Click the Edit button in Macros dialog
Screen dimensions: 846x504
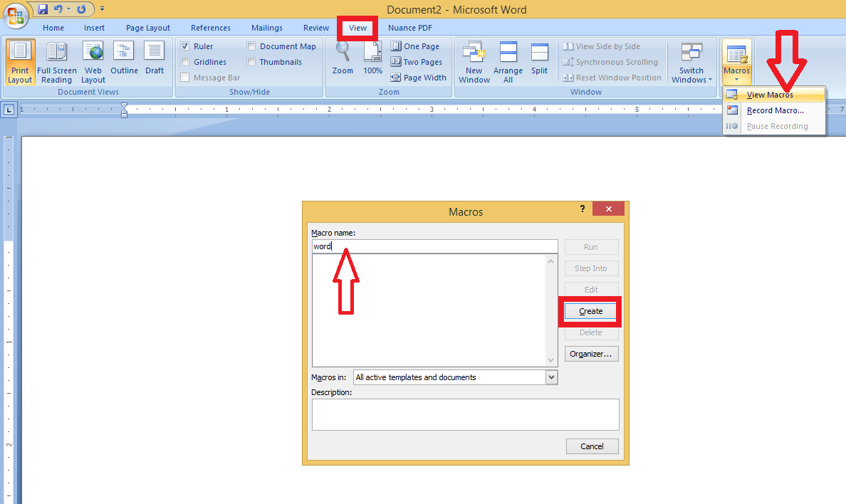[591, 290]
